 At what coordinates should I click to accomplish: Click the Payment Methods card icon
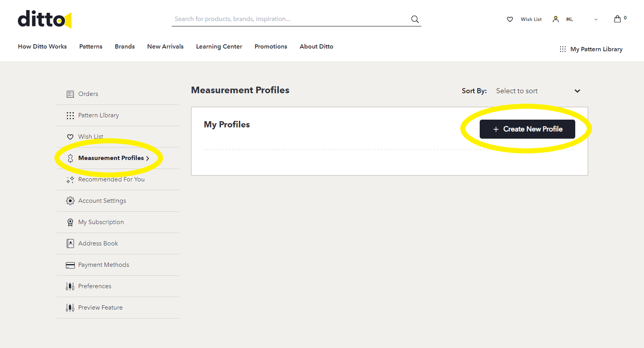click(x=70, y=265)
